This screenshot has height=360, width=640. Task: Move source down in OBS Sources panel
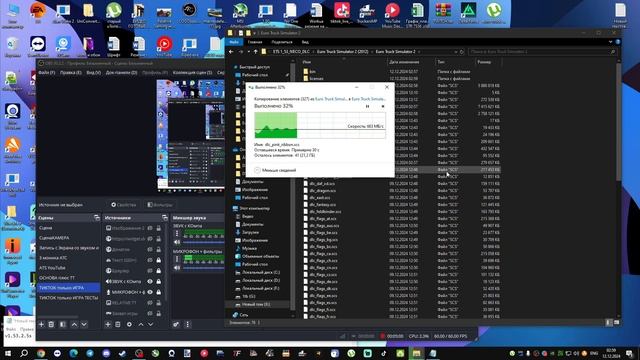coord(150,324)
